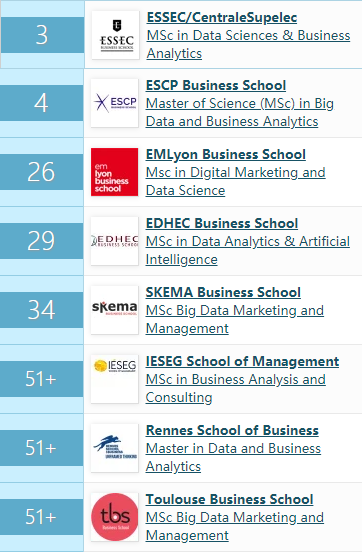Open Rennes Master in Data and Business Analytics

tap(233, 457)
